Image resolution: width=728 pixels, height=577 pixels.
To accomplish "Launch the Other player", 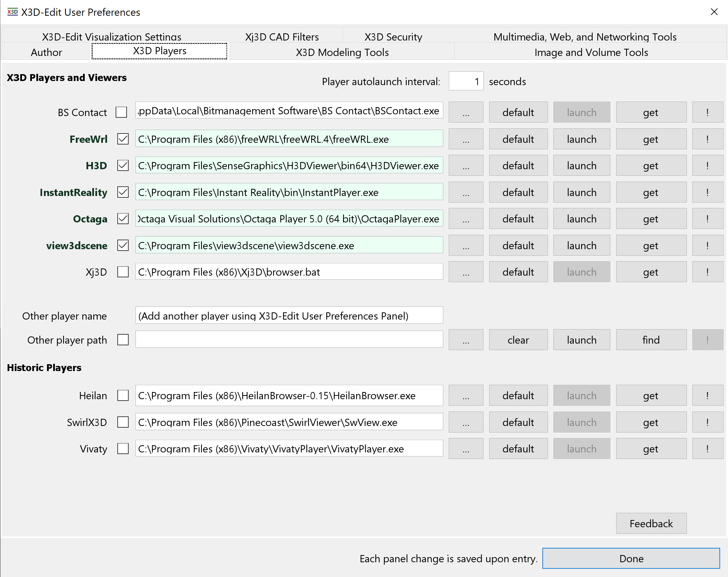I will [x=582, y=340].
